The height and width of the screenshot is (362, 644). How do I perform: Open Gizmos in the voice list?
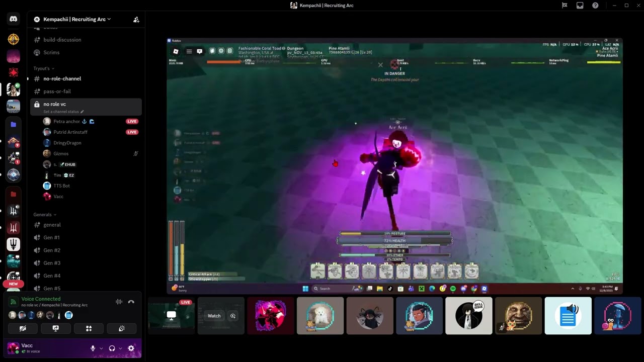point(91,153)
